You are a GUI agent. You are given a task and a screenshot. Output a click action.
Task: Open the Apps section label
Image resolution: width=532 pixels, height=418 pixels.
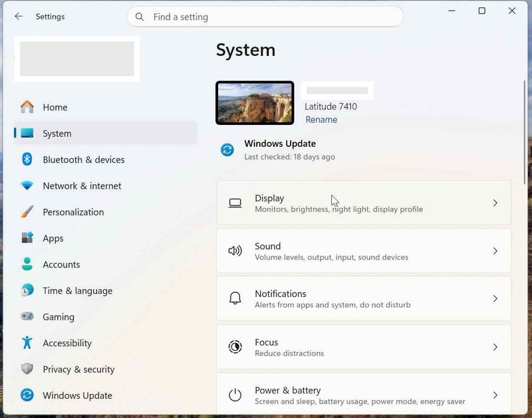tap(53, 239)
